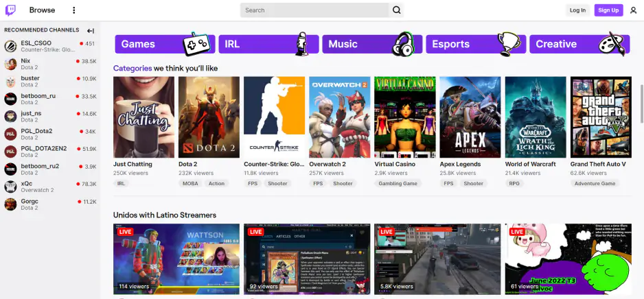Select the Gorgc channel avatar
Viewport: 644px width, 299px height.
tap(10, 204)
